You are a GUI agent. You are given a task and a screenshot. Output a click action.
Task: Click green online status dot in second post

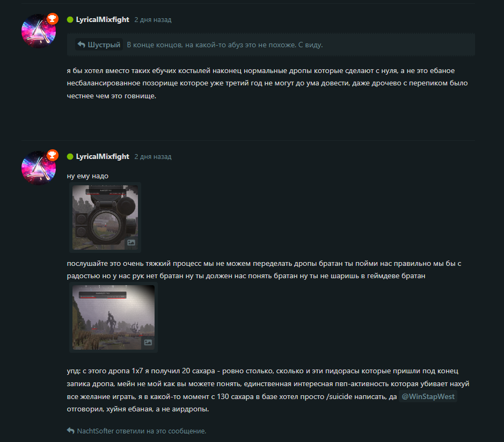coord(70,157)
